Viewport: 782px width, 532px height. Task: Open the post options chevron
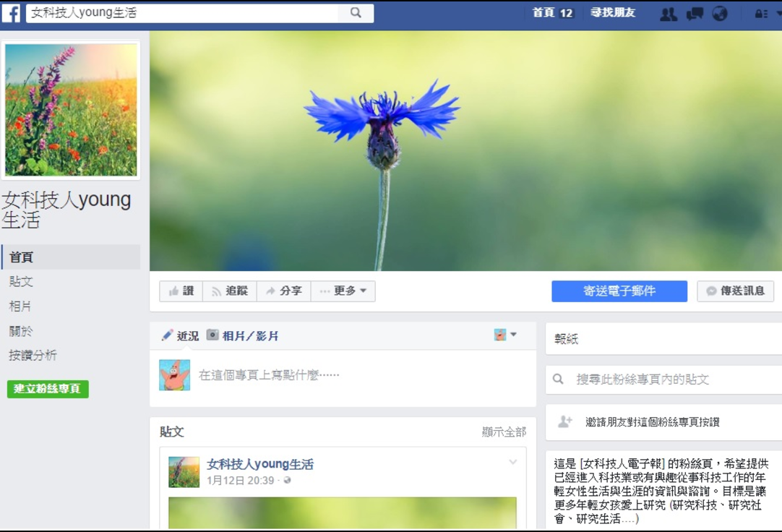[512, 462]
